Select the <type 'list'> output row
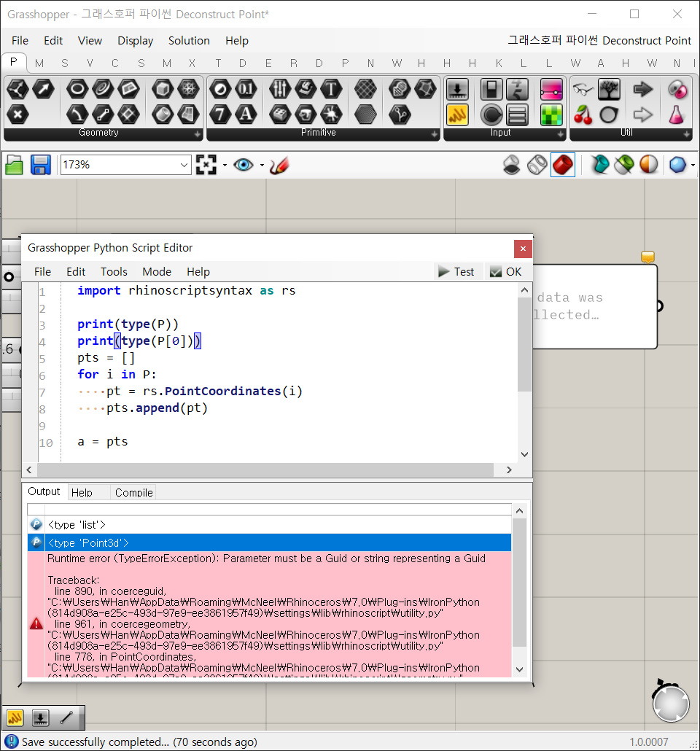The width and height of the screenshot is (700, 751). coord(269,524)
